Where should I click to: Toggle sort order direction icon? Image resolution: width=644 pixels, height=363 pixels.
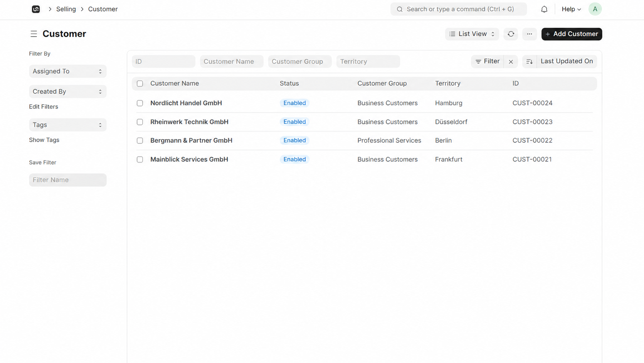[x=530, y=61]
